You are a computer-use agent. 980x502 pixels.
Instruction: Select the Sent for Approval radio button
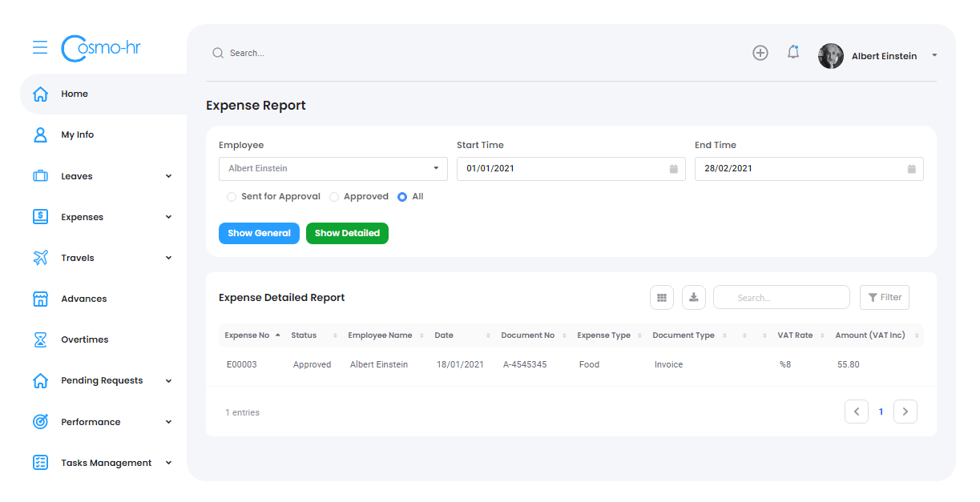231,196
